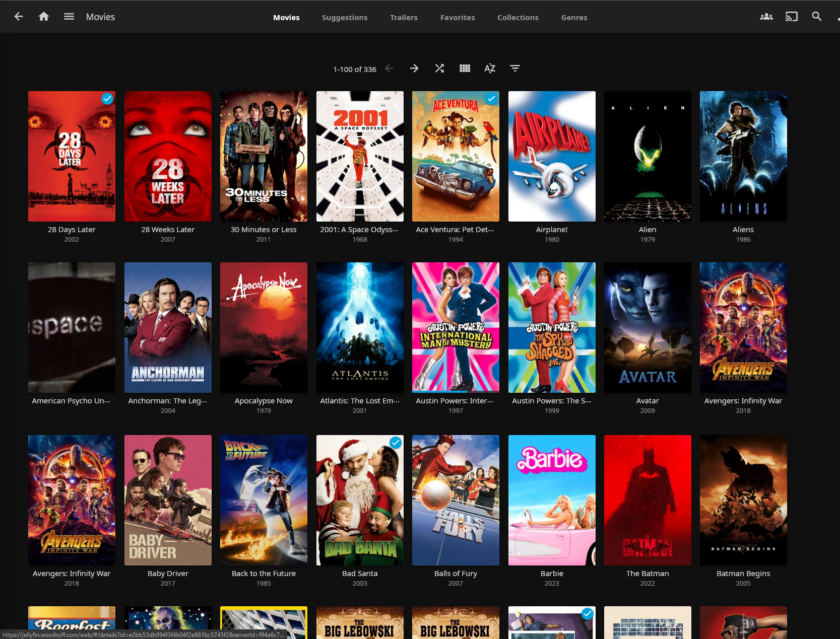840x639 pixels.
Task: Click the 'Back to the Future' title text
Action: (x=264, y=574)
